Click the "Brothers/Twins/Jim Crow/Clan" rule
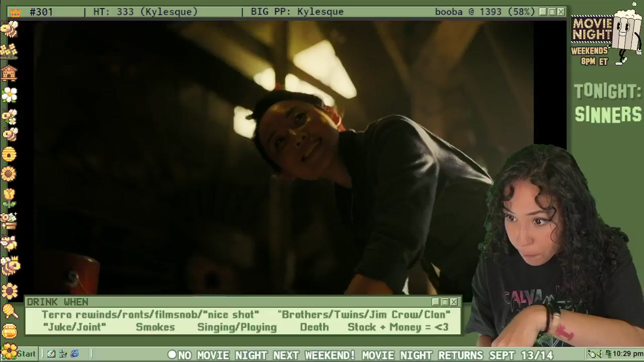The image size is (644, 362). 364,315
